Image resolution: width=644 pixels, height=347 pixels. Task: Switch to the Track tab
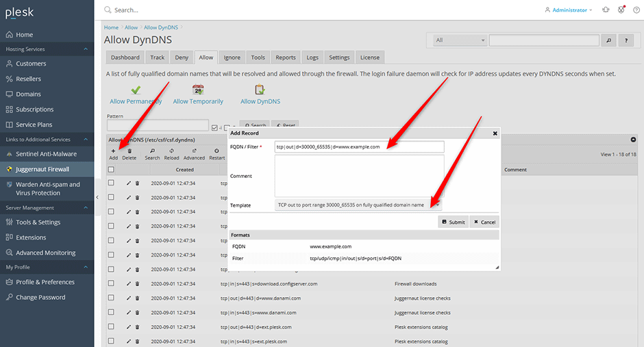click(158, 57)
